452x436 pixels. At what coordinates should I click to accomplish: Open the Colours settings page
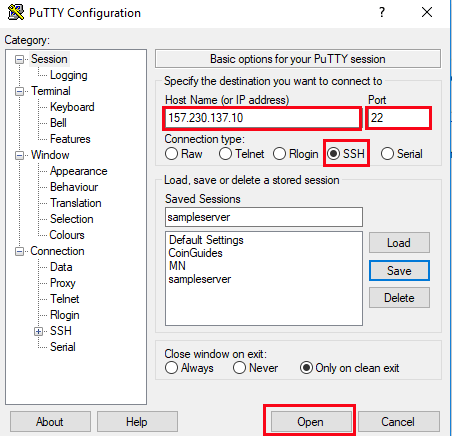pyautogui.click(x=67, y=235)
